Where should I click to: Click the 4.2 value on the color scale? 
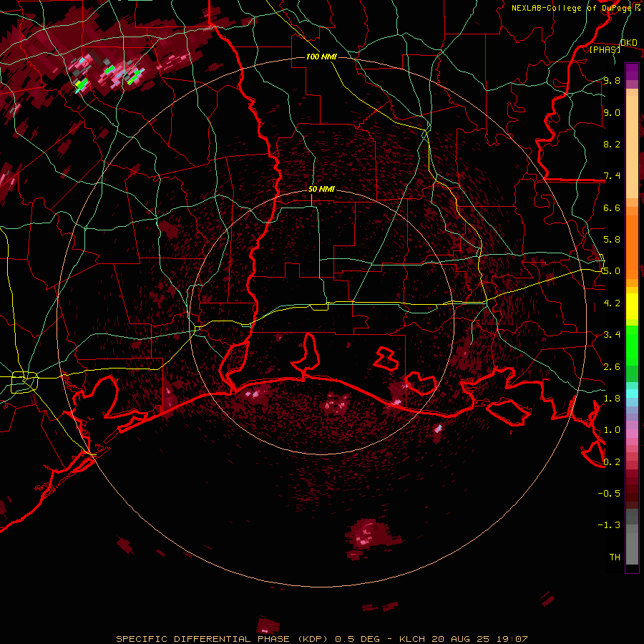[x=612, y=303]
